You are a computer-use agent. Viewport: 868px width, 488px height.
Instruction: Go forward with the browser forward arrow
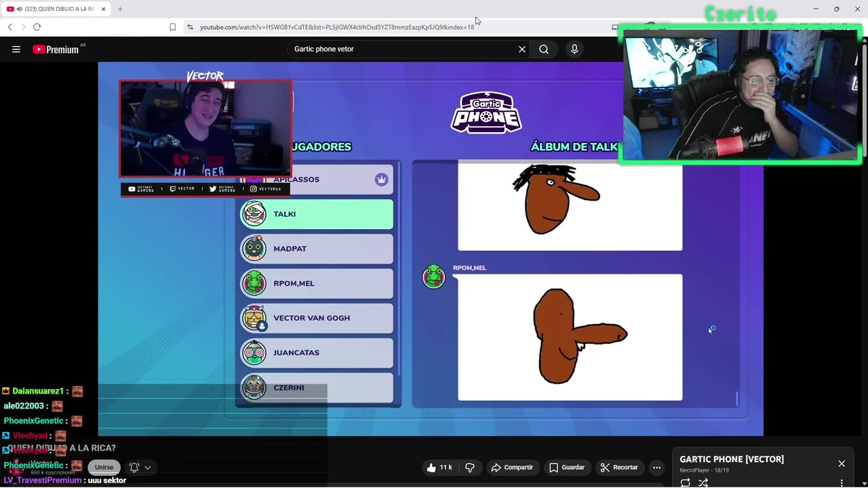coord(23,27)
